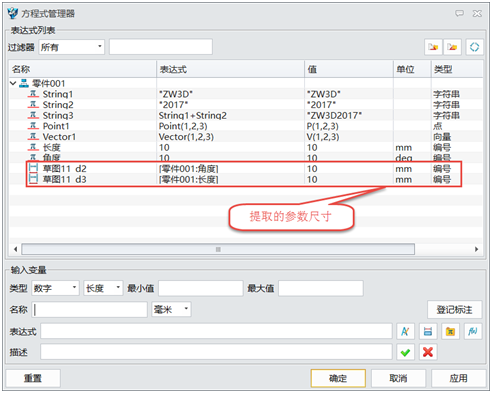Screen dimensions: 492x393
Task: Click the 登记标注 button
Action: coord(454,310)
